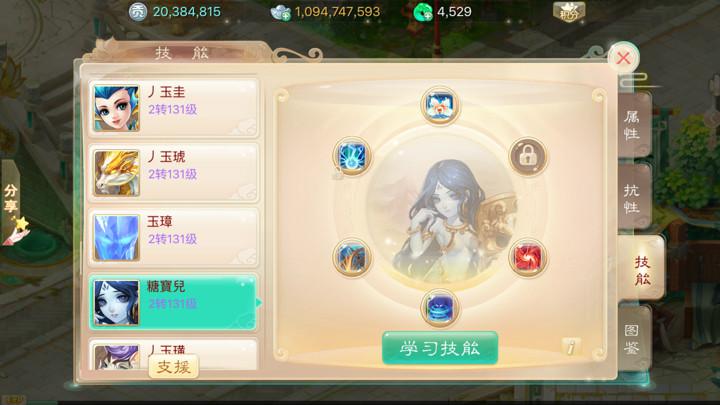Open the locked skill slot
Screen dimensions: 720x405
click(x=528, y=156)
